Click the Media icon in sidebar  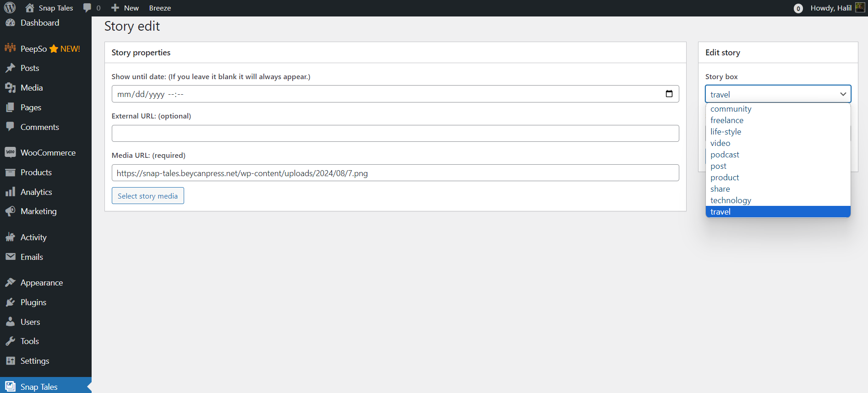click(10, 88)
